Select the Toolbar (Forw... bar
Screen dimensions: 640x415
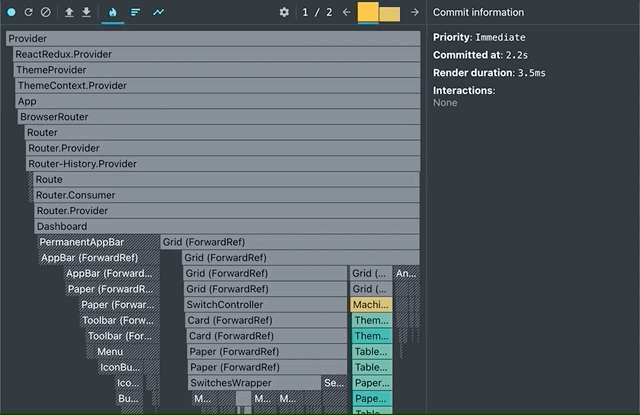(120, 320)
